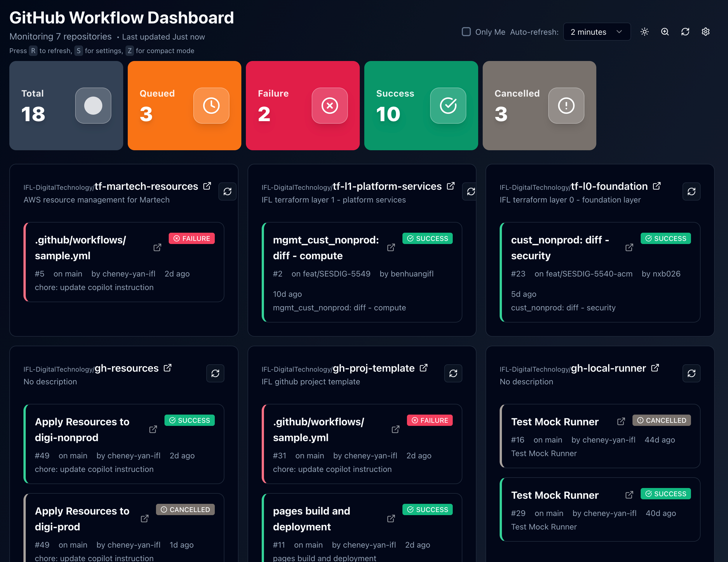Click "by benhuangifl" author text
This screenshot has width=728, height=562.
(x=407, y=274)
